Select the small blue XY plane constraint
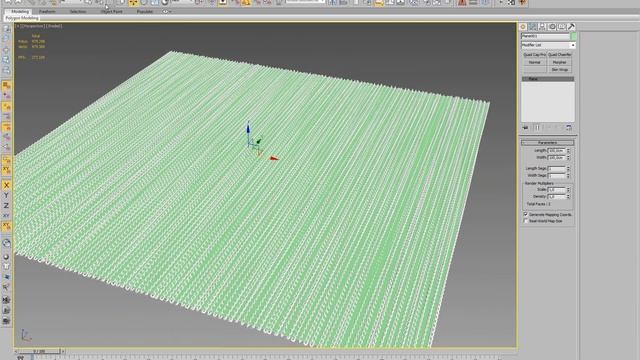Screen dimensions: 640x360 pos(6,216)
